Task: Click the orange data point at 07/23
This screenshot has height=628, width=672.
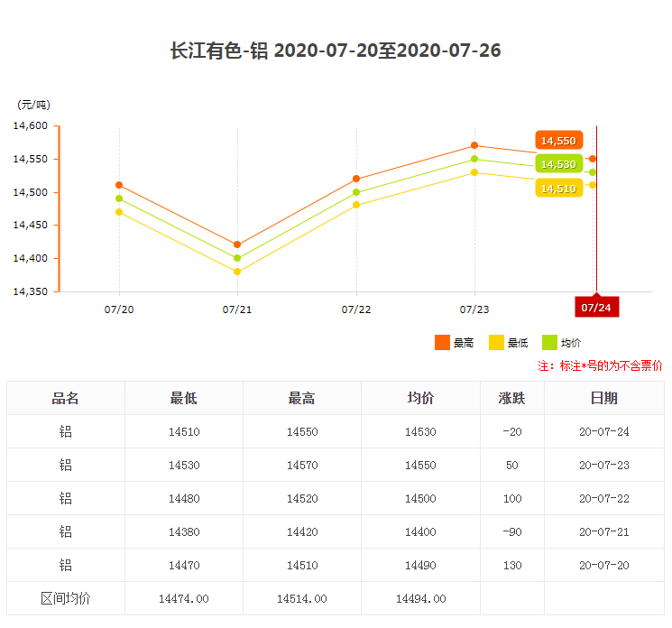Action: [x=474, y=145]
